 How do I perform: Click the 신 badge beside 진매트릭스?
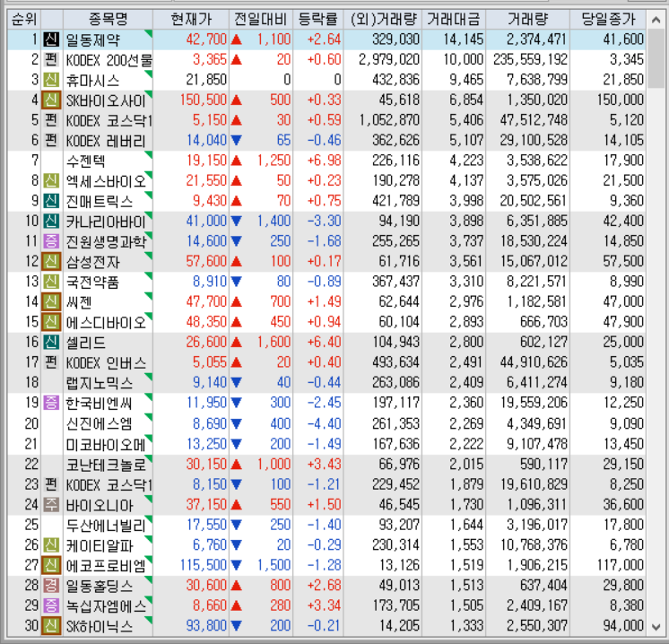point(51,201)
